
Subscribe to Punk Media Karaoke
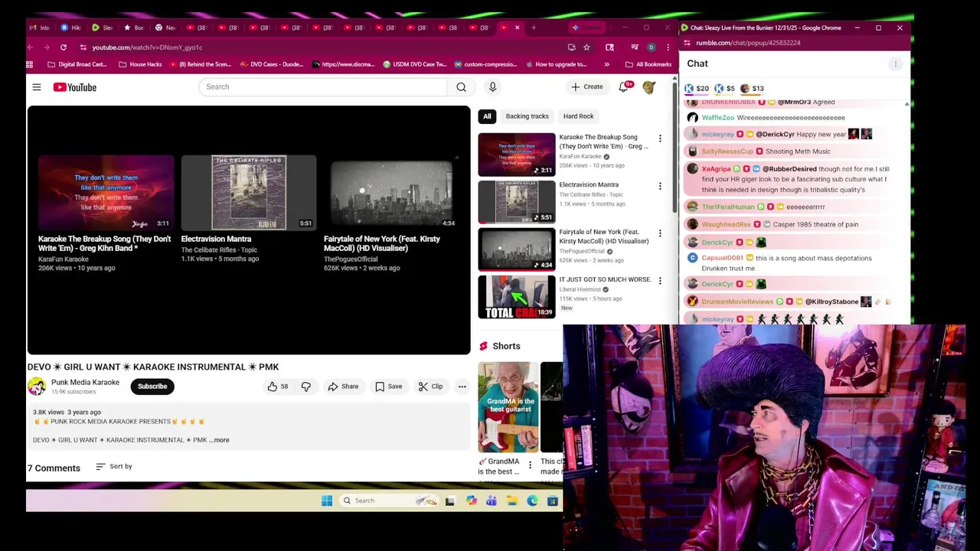pyautogui.click(x=152, y=386)
